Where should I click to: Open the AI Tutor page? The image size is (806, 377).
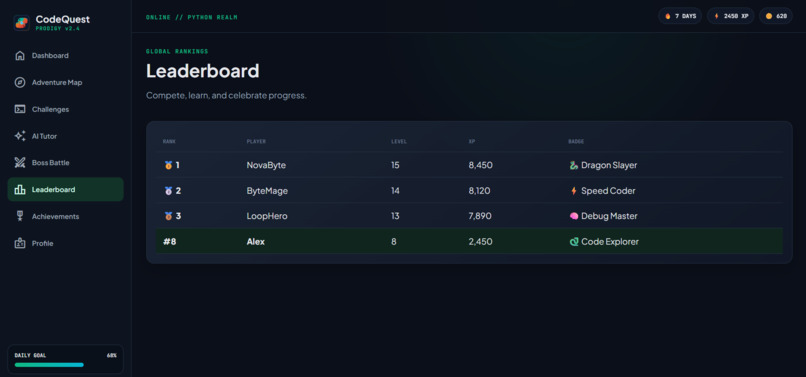tap(65, 136)
